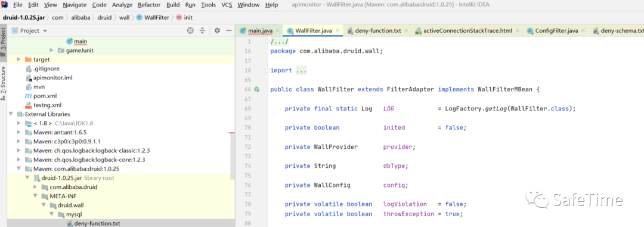Open the Refactor menu
The width and height of the screenshot is (644, 227).
click(150, 5)
